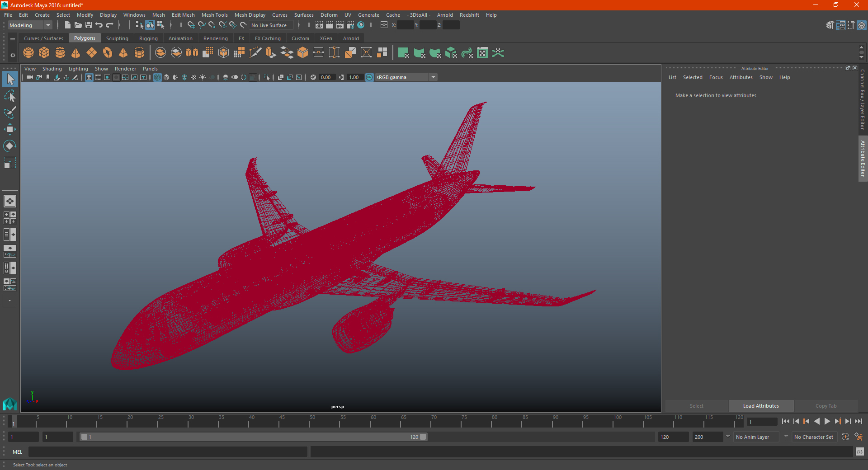Click the Load Attributes button
This screenshot has height=470, width=868.
click(x=761, y=406)
